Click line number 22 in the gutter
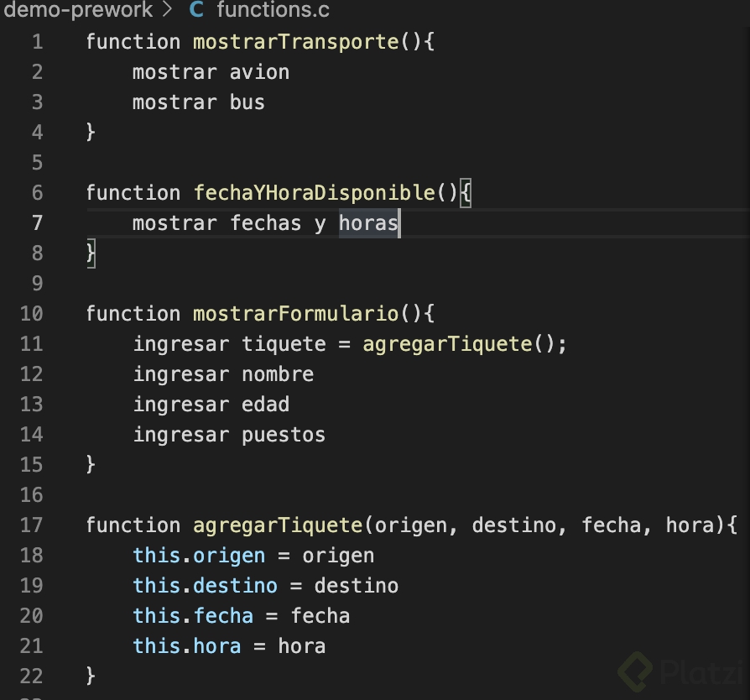 click(31, 676)
